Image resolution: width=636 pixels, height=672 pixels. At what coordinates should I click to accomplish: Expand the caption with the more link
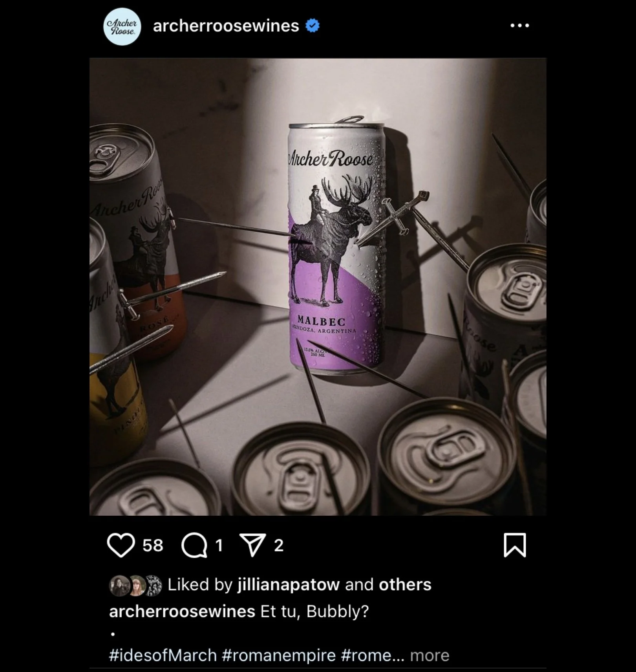[x=429, y=655]
